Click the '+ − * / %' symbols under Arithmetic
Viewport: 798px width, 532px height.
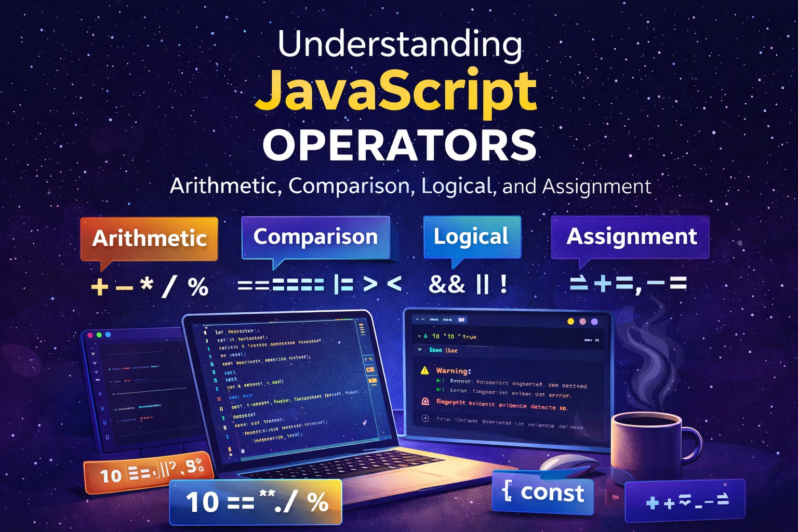(150, 286)
